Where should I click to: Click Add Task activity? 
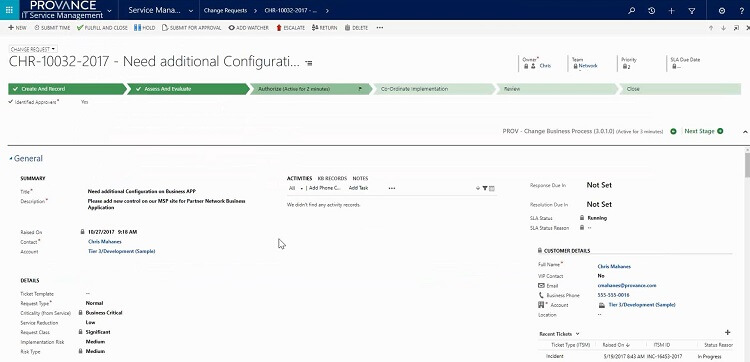(x=358, y=188)
